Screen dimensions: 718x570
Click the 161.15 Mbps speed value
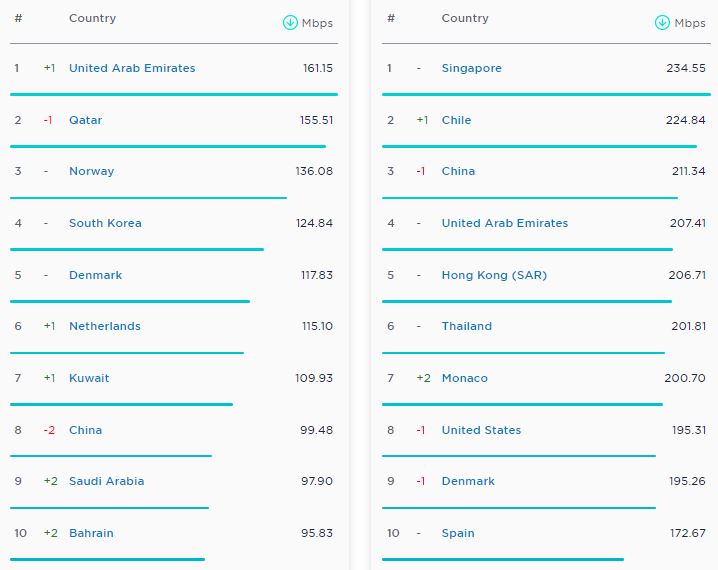pyautogui.click(x=317, y=68)
